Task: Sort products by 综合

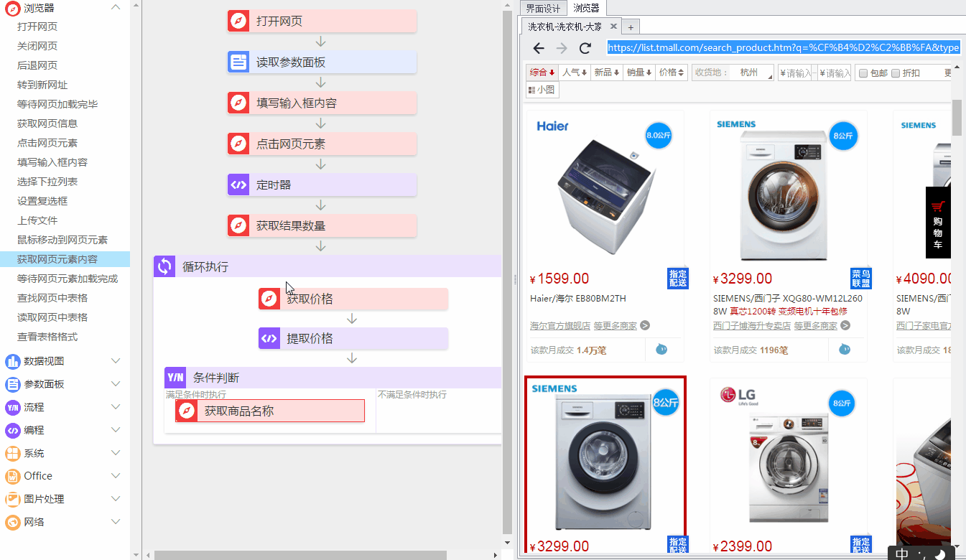Action: point(542,73)
